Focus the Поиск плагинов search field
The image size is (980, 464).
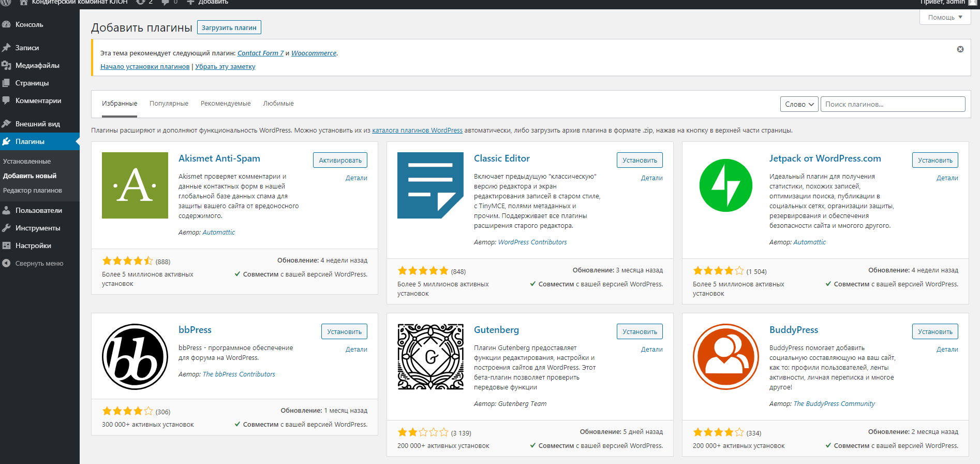pyautogui.click(x=893, y=104)
